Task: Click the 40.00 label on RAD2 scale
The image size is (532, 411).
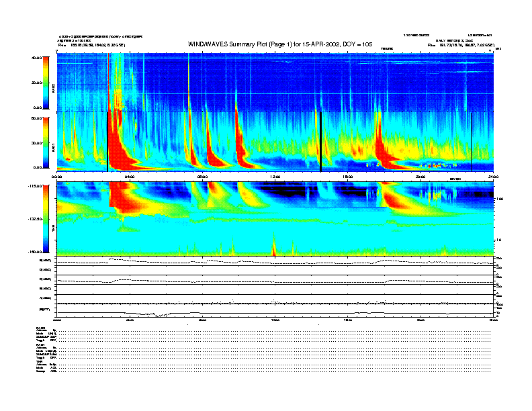Action: [36, 58]
